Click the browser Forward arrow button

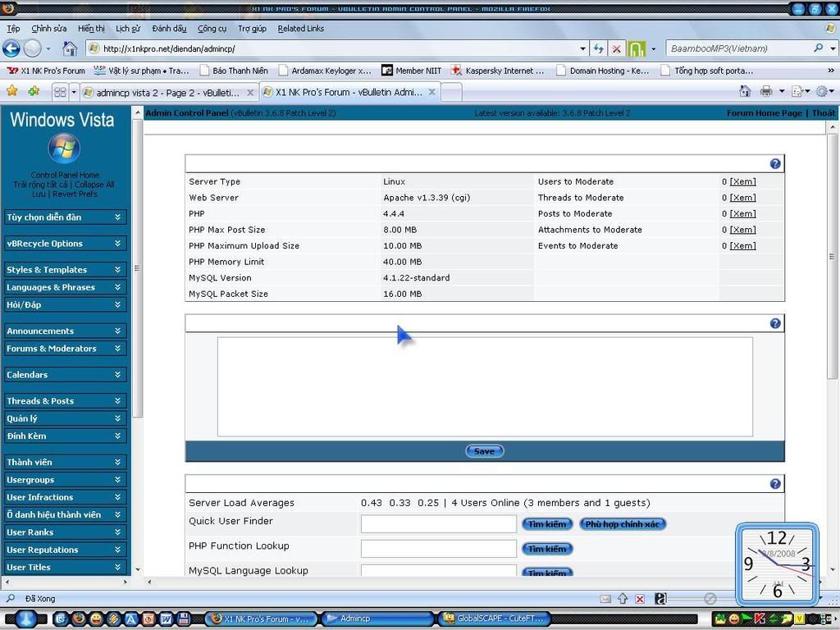[32, 48]
